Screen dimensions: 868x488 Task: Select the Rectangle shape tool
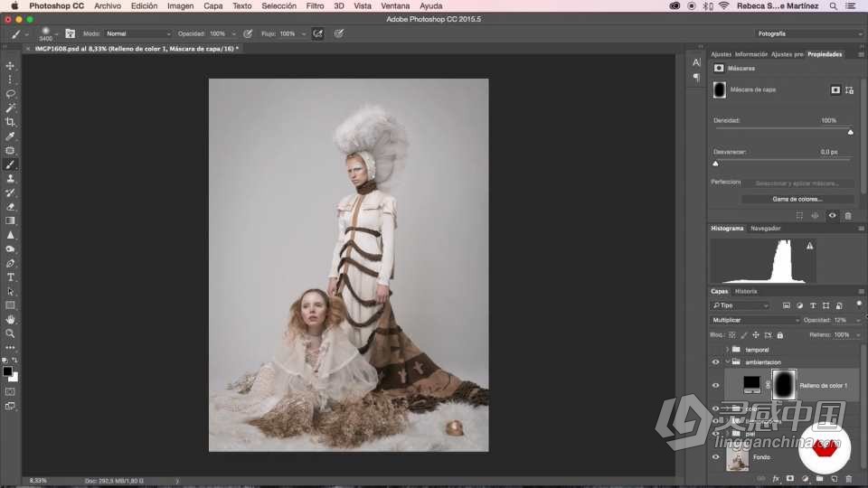tap(10, 305)
